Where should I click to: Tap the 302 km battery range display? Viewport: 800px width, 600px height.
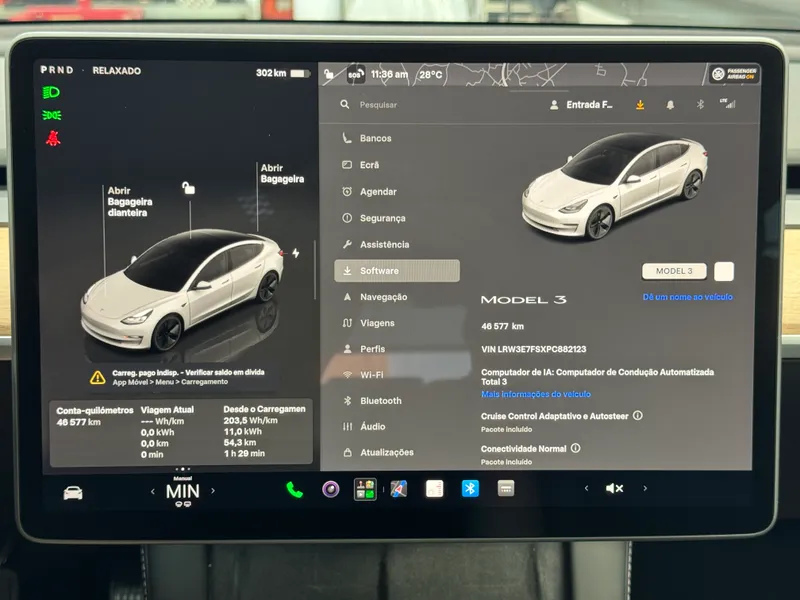(x=283, y=73)
